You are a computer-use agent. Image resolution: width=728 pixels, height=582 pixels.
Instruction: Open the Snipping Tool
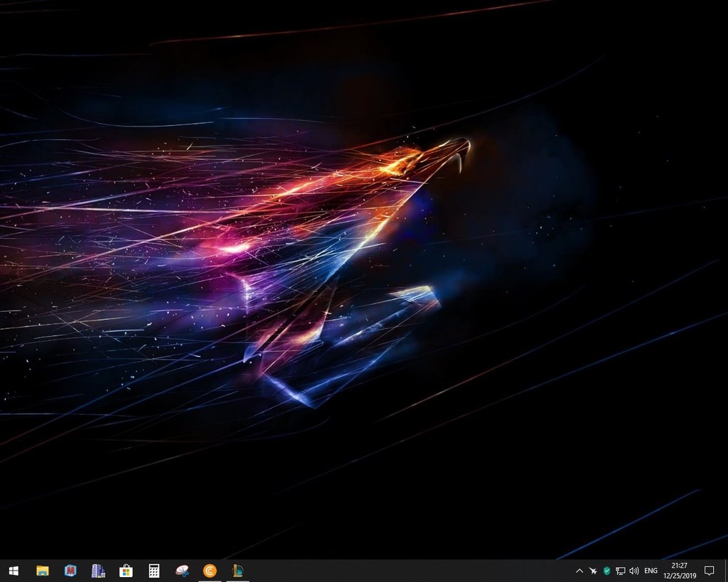(x=181, y=571)
